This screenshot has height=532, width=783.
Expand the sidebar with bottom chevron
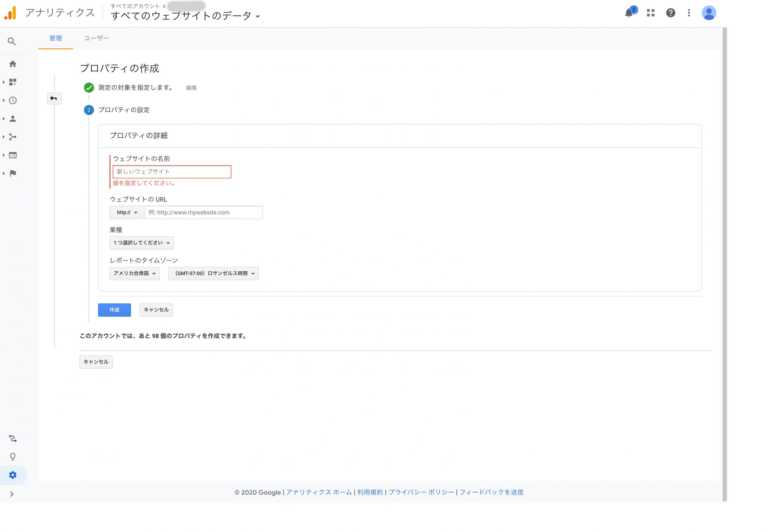pos(12,494)
